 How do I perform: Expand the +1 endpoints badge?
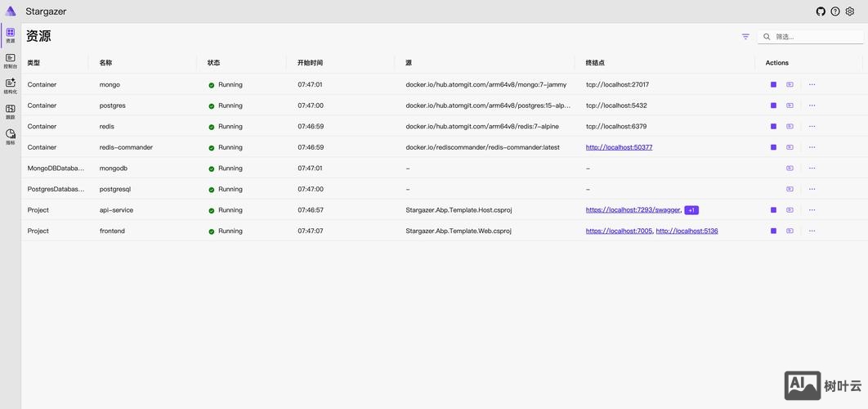(x=691, y=210)
